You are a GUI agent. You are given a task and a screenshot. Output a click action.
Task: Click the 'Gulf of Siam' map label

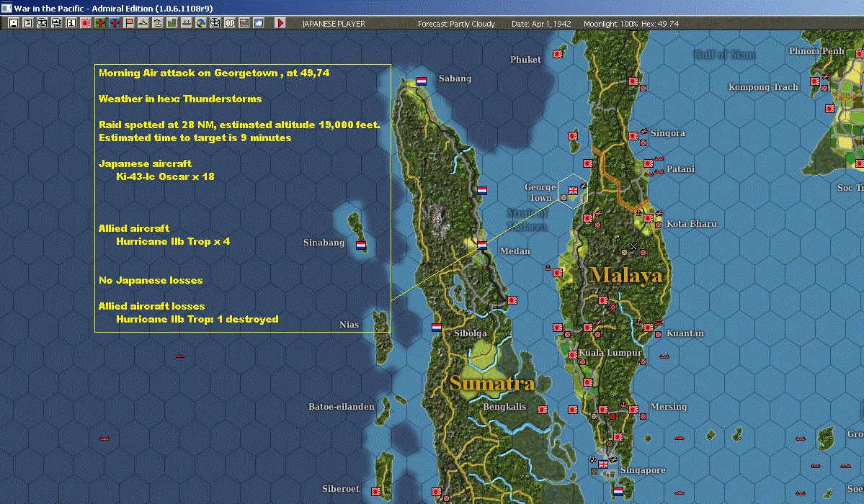(x=725, y=54)
